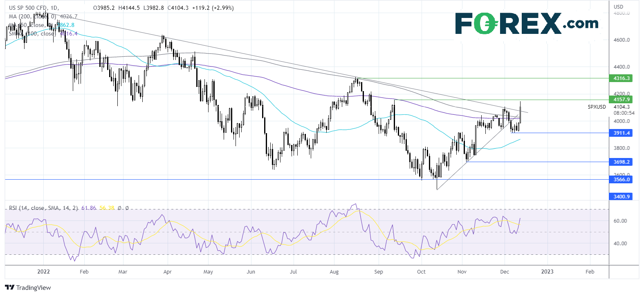Viewport: 644px width, 296px height.
Task: Click the 2023 time axis label
Action: point(547,272)
